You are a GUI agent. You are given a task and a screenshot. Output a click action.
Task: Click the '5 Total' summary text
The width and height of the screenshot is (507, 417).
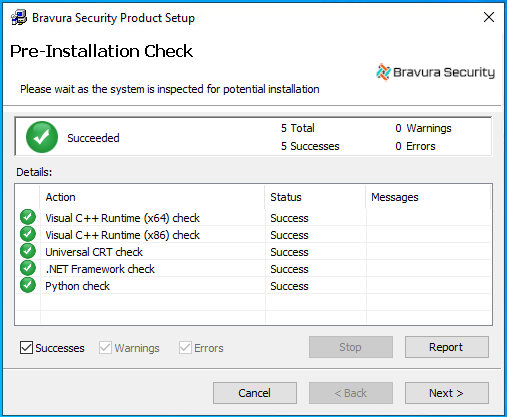tap(298, 128)
